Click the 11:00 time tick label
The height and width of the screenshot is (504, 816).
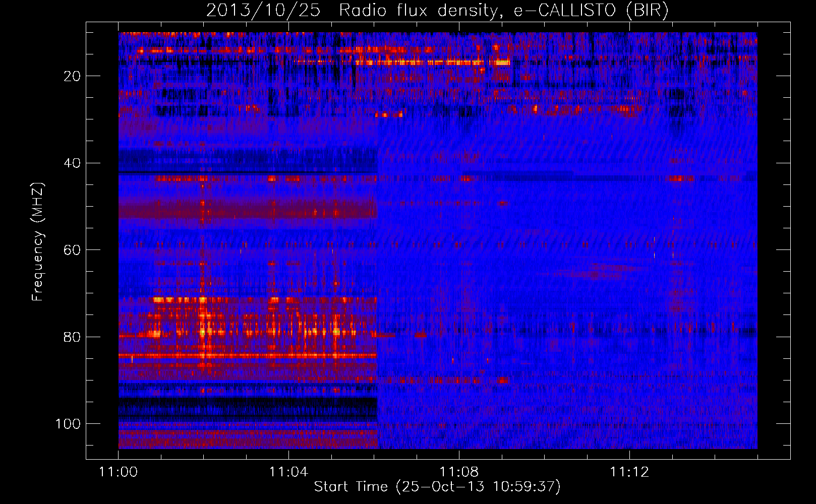click(x=119, y=472)
